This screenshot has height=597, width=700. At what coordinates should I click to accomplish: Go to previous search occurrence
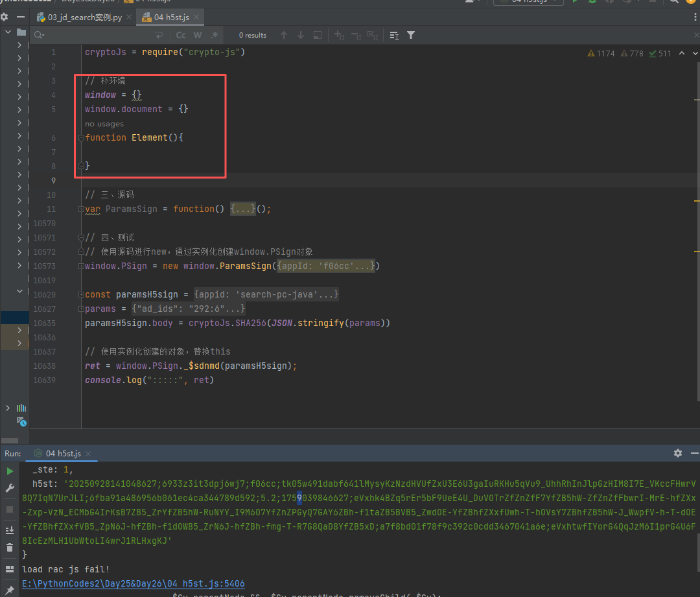coord(284,35)
